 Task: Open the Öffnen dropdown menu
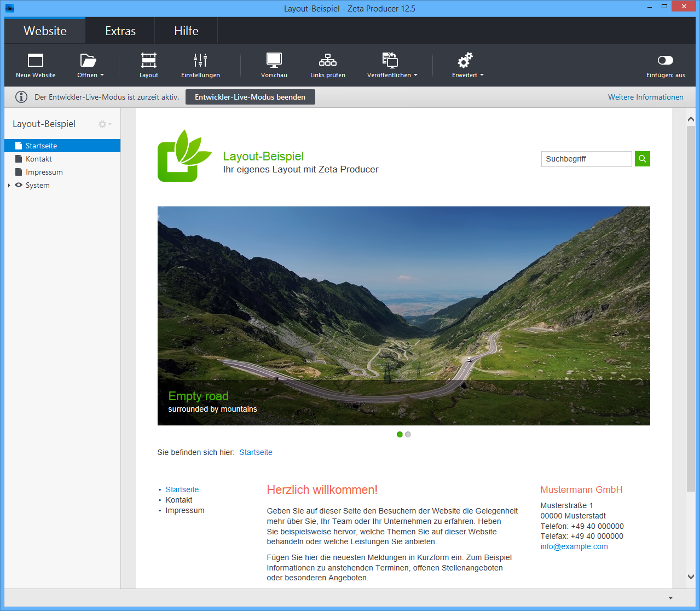[90, 65]
